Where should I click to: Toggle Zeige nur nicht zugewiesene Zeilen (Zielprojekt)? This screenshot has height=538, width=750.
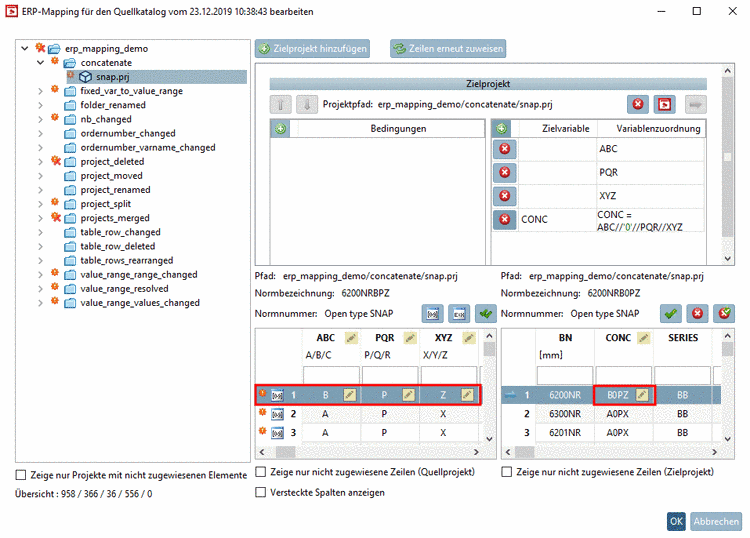pos(507,472)
